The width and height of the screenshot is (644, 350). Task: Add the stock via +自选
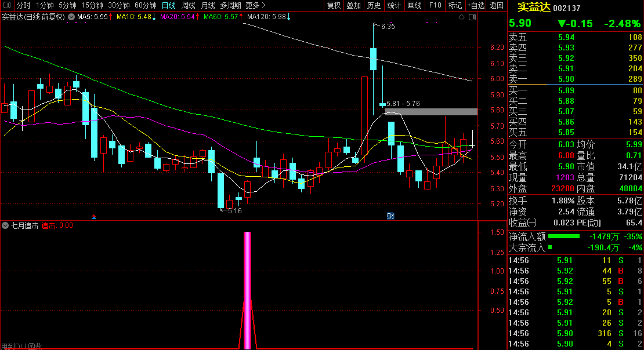[476, 5]
